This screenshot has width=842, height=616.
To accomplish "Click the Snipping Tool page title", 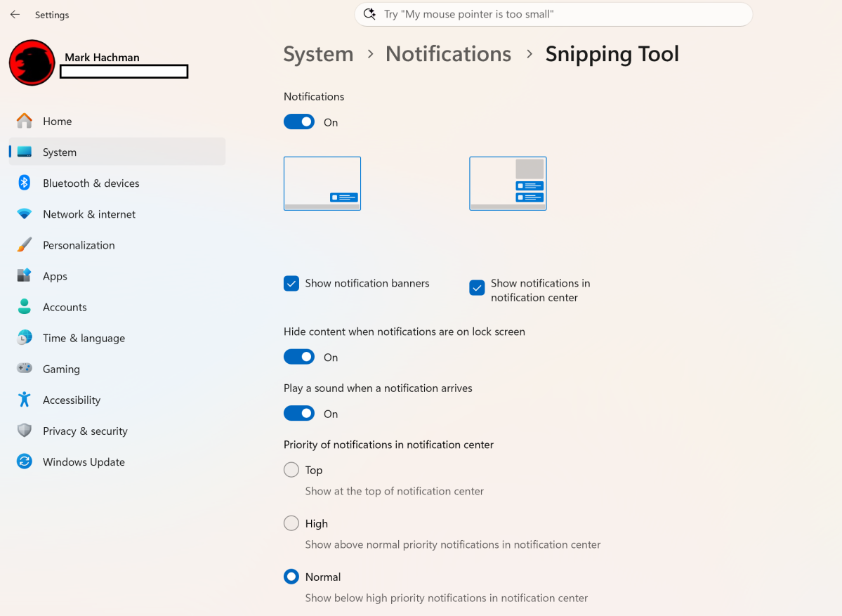I will 612,54.
